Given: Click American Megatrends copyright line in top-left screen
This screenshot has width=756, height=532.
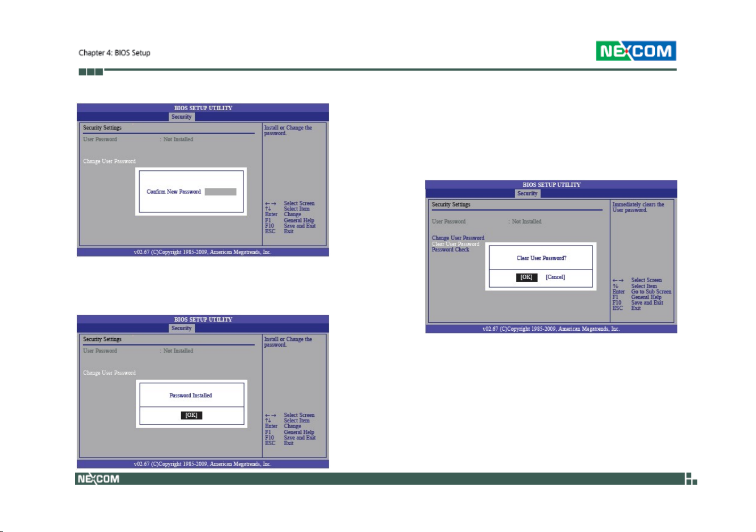Looking at the screenshot, I should coord(202,252).
